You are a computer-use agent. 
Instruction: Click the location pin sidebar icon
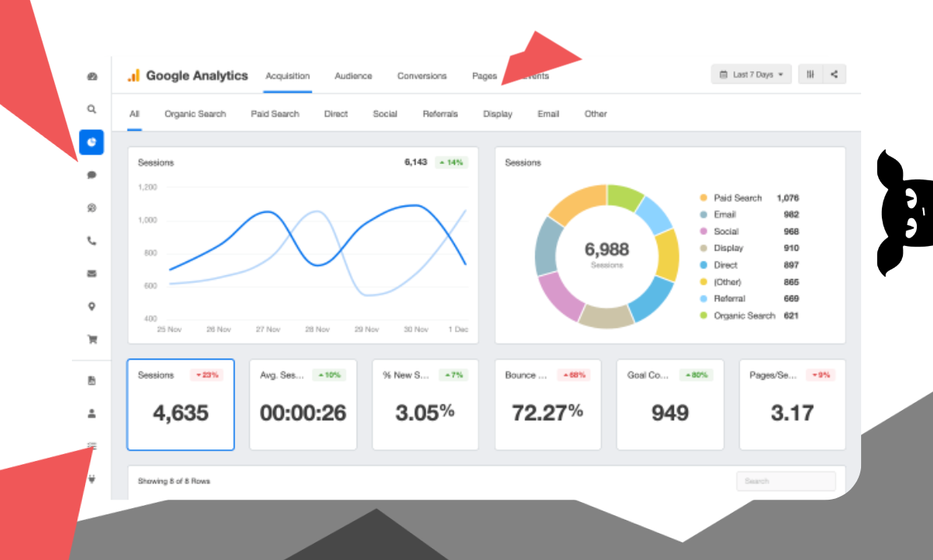tap(92, 306)
